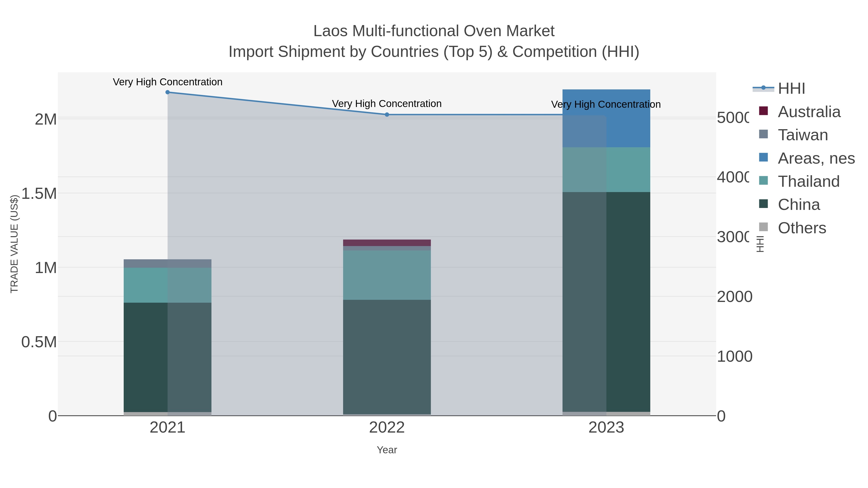Select the China bar segment in 2022
Viewport: 868px width, 488px height.
(x=387, y=357)
